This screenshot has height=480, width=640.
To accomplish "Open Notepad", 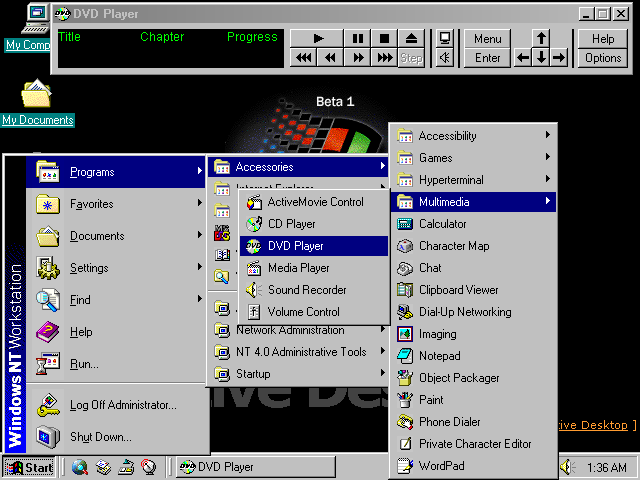I will [x=473, y=356].
